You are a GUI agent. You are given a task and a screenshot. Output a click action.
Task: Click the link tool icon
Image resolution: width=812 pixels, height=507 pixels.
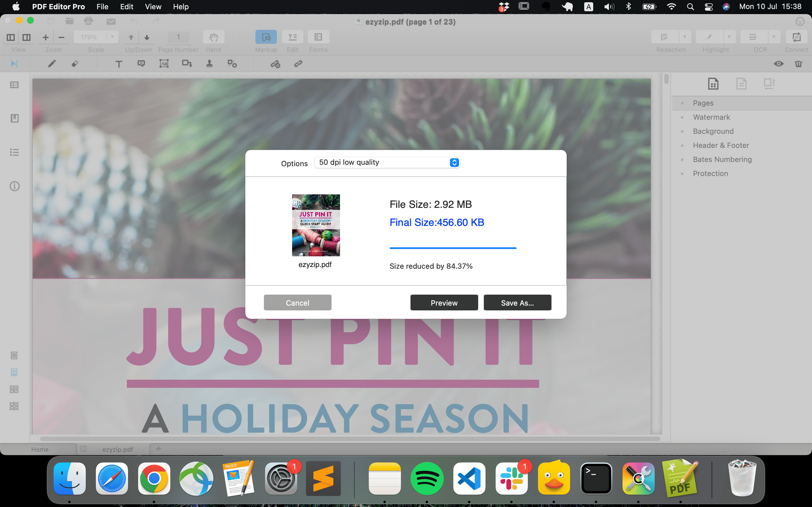coord(298,64)
